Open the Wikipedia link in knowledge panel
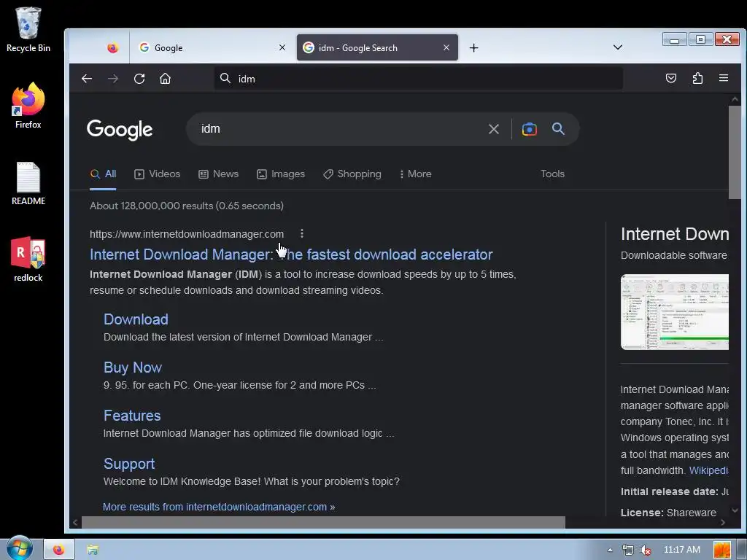This screenshot has width=747, height=560. coord(708,470)
